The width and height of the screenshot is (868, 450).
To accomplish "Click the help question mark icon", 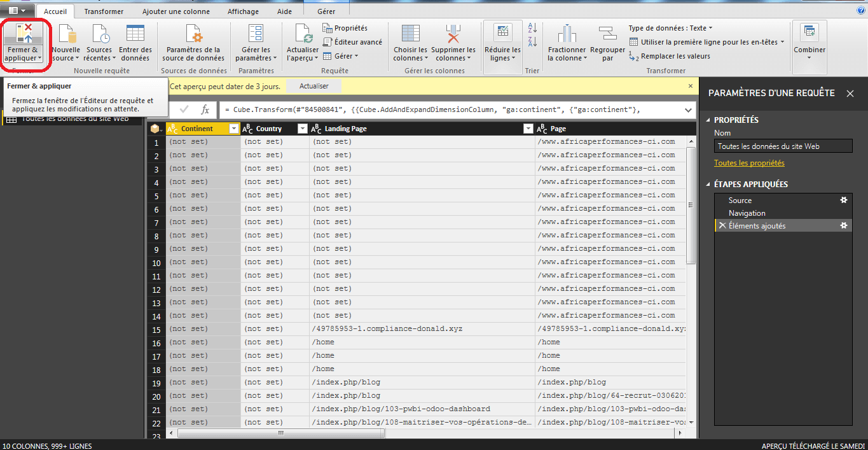I will (861, 11).
